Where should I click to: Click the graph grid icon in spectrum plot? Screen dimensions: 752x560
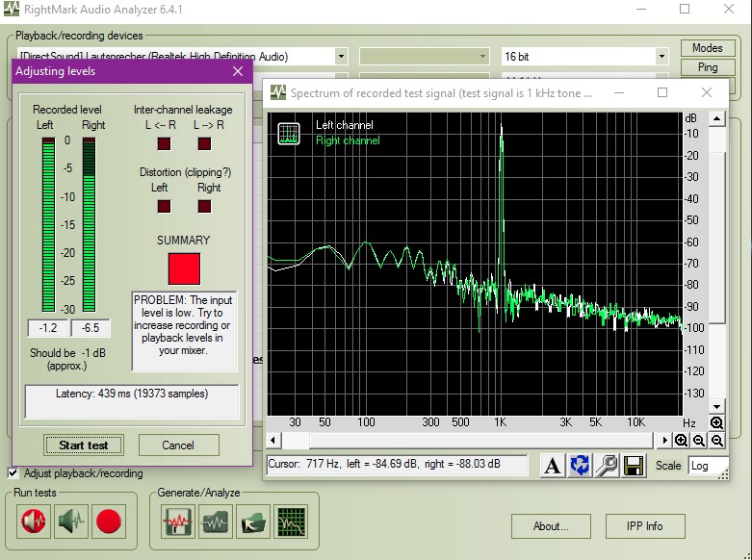pos(288,134)
